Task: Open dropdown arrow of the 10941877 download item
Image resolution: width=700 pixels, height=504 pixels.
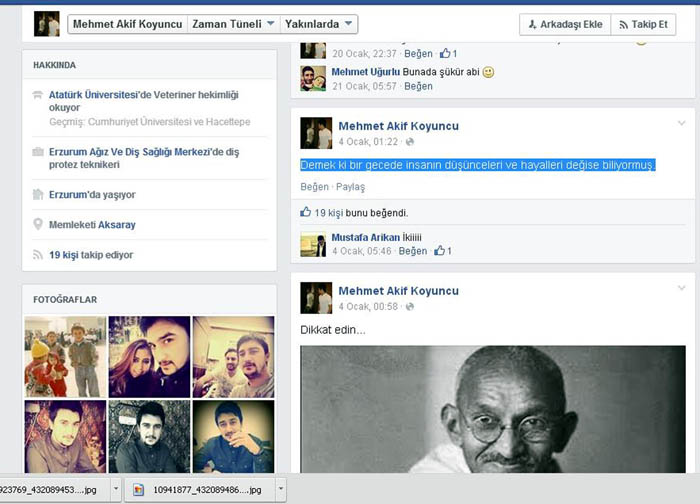Action: coord(280,490)
